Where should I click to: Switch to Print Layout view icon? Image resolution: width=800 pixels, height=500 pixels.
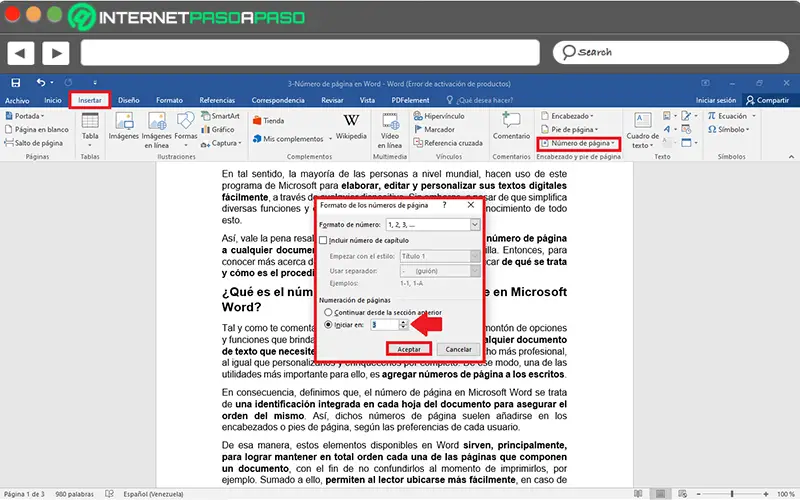click(660, 494)
